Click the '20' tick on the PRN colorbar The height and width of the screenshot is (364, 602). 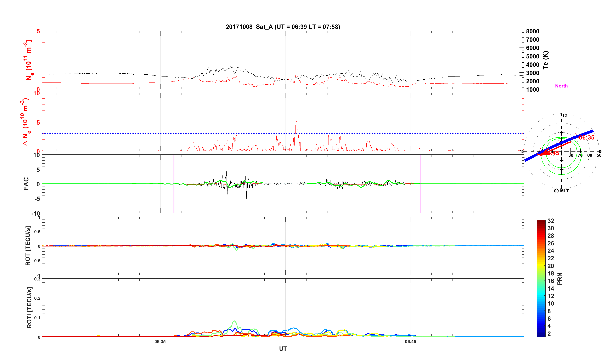pos(550,266)
